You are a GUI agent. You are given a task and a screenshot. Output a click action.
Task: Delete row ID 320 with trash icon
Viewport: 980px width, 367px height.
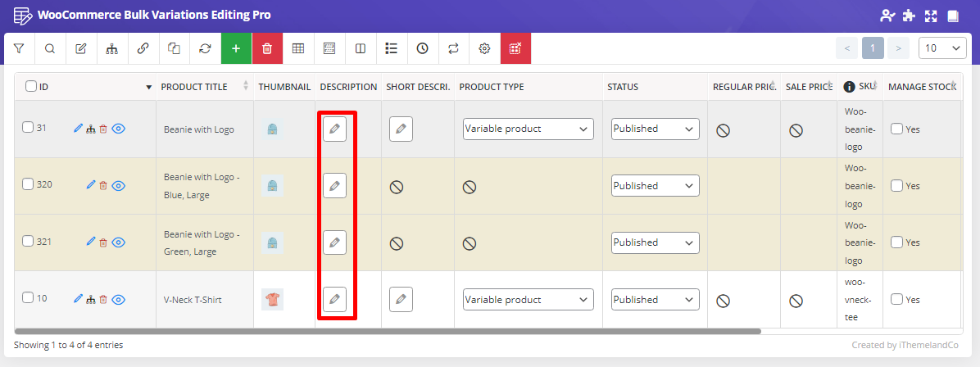(x=104, y=186)
